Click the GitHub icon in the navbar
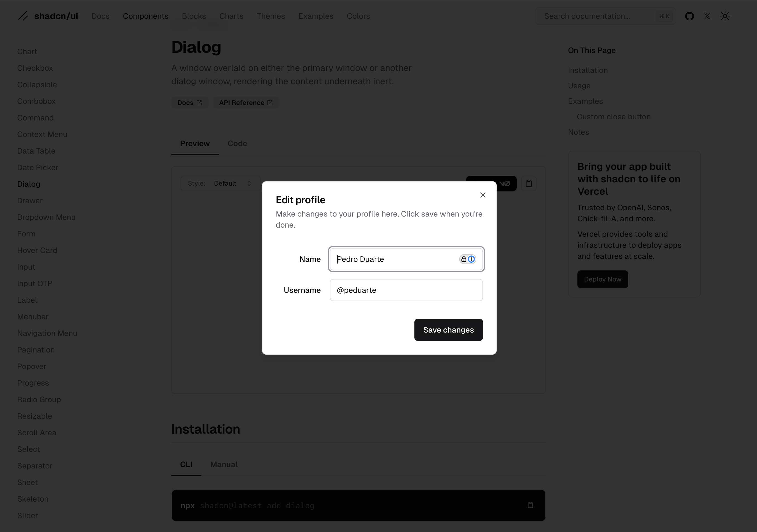757x532 pixels. point(689,16)
